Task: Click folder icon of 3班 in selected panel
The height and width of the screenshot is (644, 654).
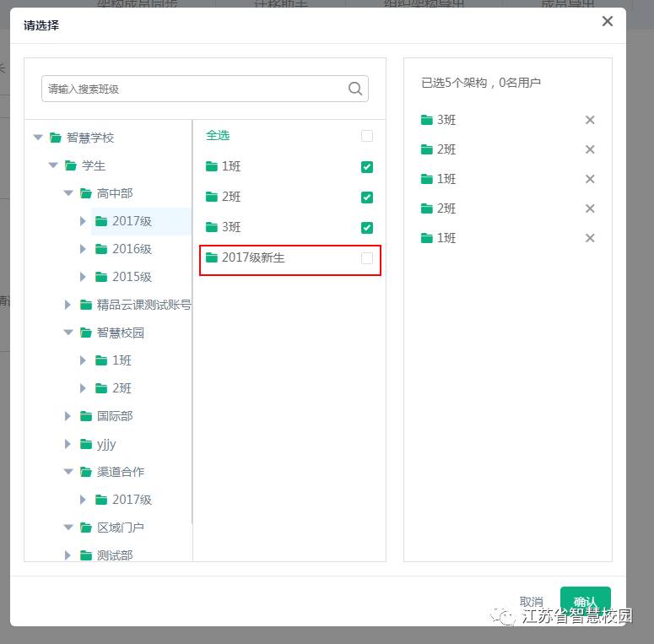Action: 427,120
